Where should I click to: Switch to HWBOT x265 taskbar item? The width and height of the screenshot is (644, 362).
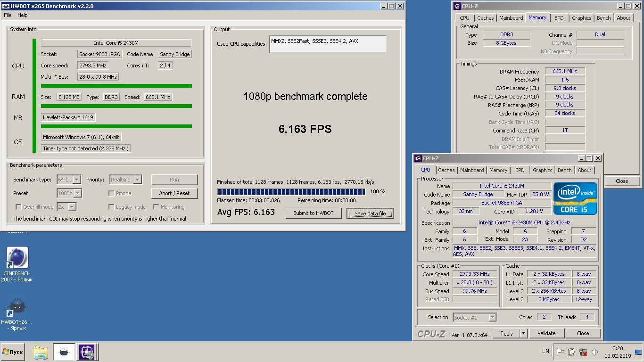[64, 352]
